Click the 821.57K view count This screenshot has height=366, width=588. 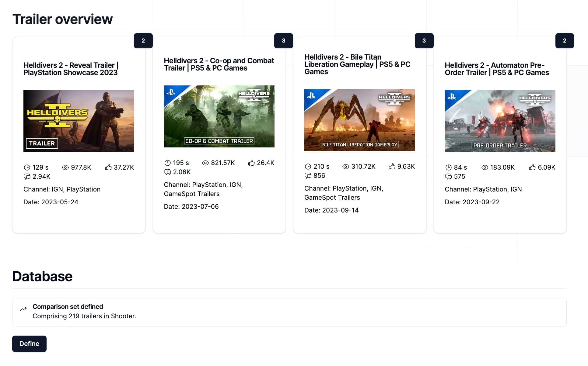pyautogui.click(x=223, y=163)
